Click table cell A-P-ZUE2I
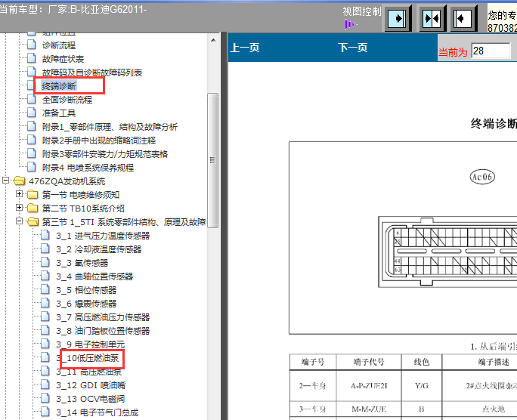This screenshot has height=420, width=517. click(x=369, y=385)
